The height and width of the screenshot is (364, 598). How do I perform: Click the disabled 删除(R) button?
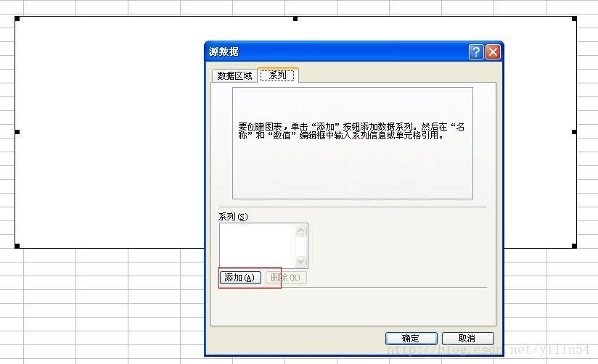pos(286,278)
